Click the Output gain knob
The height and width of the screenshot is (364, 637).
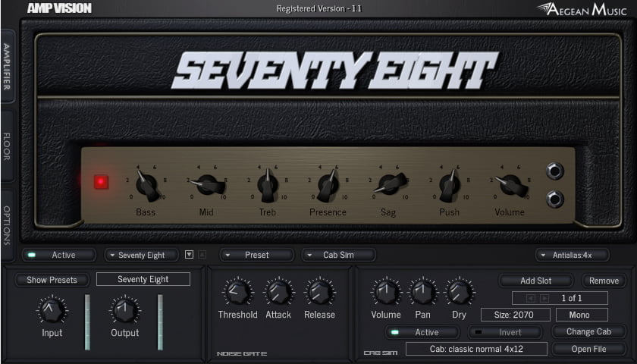[x=125, y=310]
